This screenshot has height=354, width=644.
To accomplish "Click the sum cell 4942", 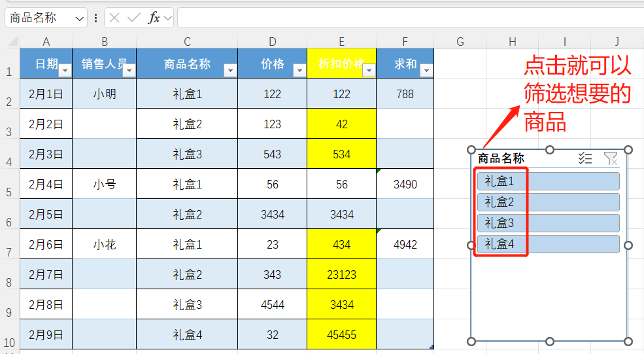I will [405, 244].
